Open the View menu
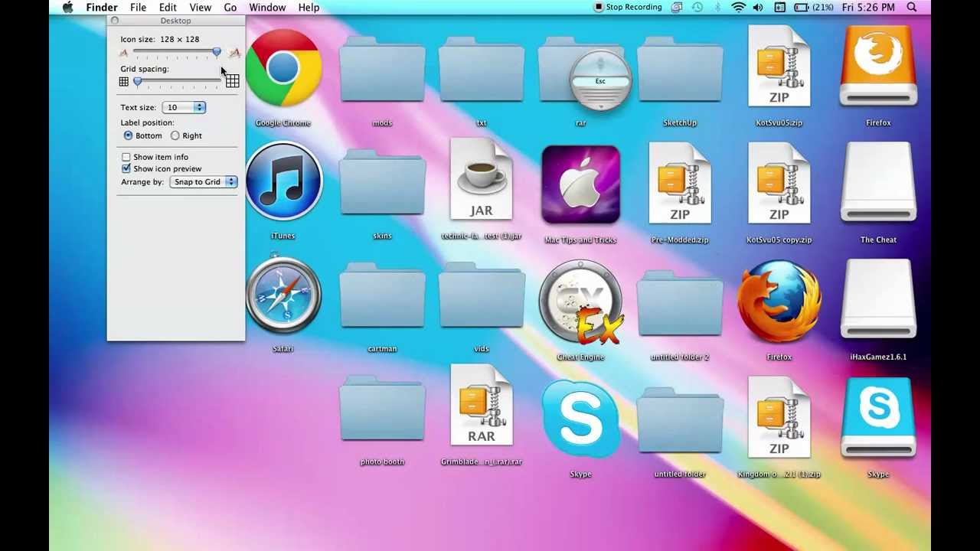980x551 pixels. click(x=201, y=8)
